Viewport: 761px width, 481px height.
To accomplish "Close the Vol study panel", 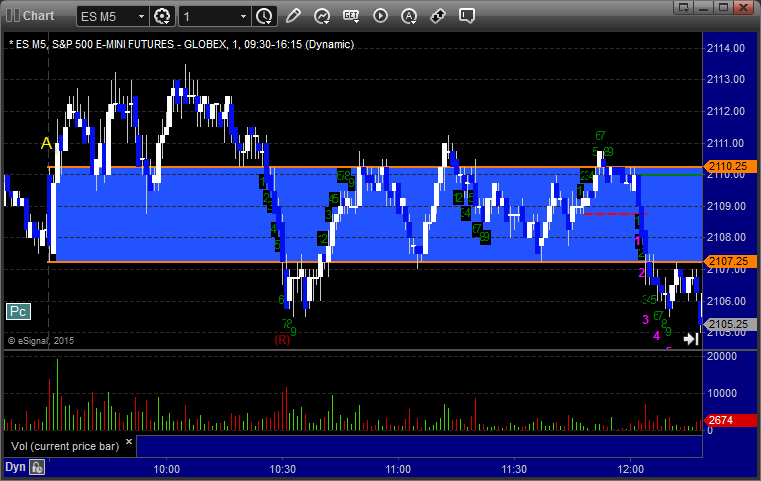I will [129, 442].
